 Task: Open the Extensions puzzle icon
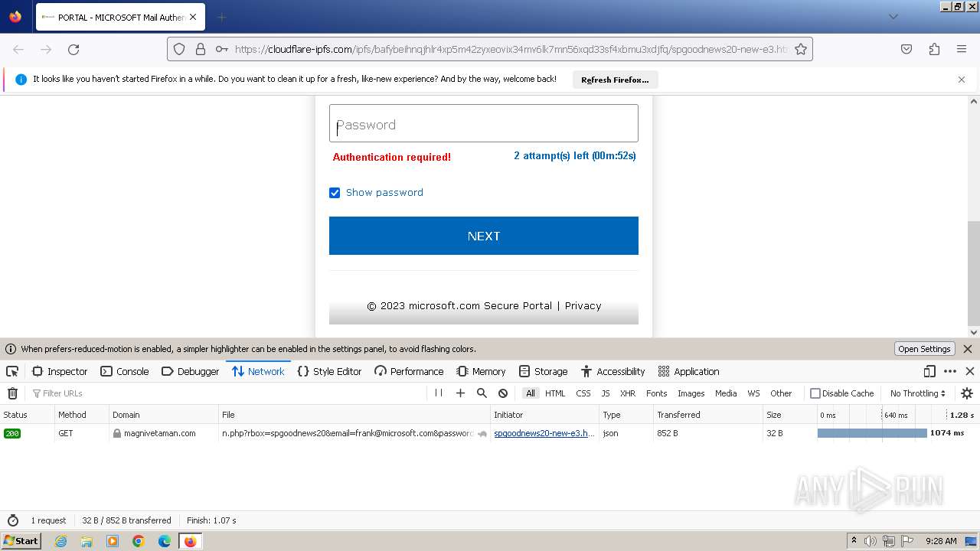click(934, 49)
